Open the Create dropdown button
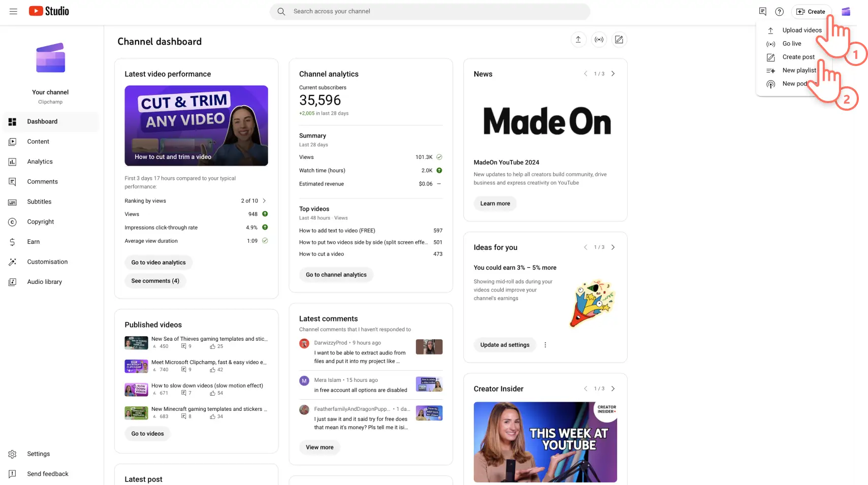 click(x=811, y=11)
